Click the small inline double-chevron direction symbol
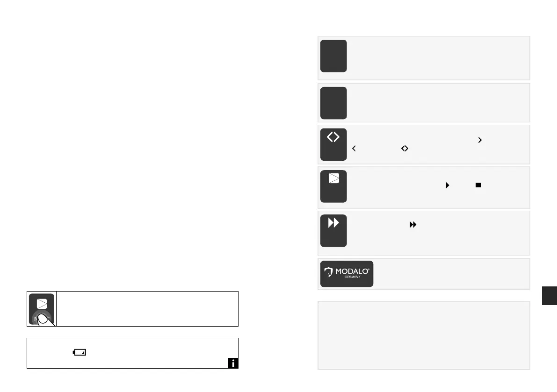 [405, 148]
